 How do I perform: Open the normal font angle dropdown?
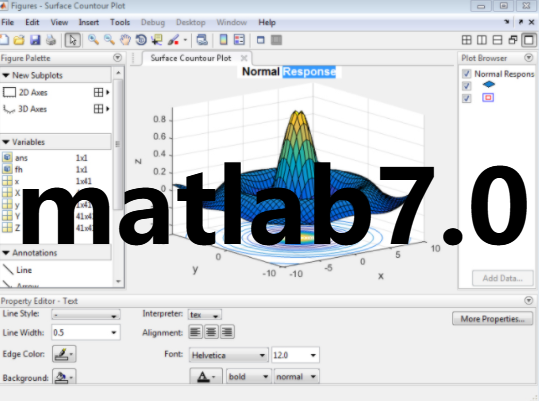tap(297, 377)
